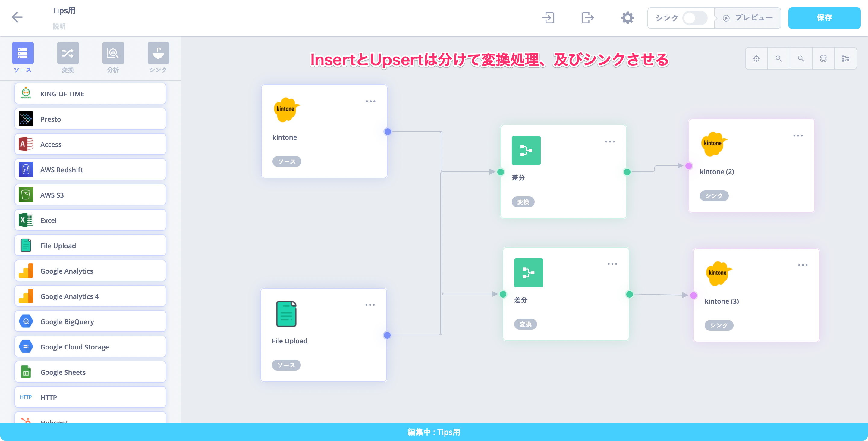Toggle the シンク switch on
The image size is (868, 441).
(x=694, y=18)
